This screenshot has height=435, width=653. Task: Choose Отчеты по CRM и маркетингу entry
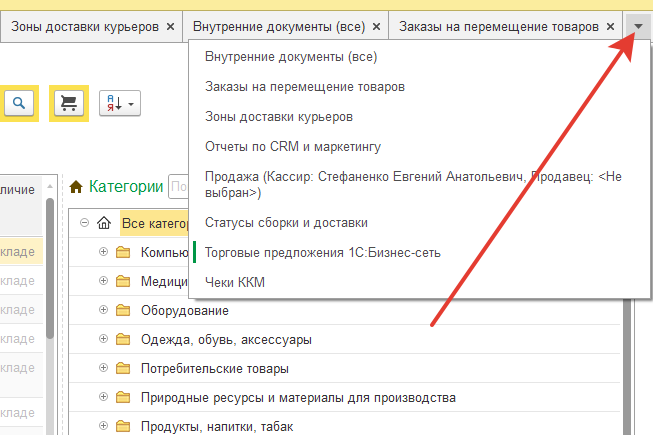292,147
